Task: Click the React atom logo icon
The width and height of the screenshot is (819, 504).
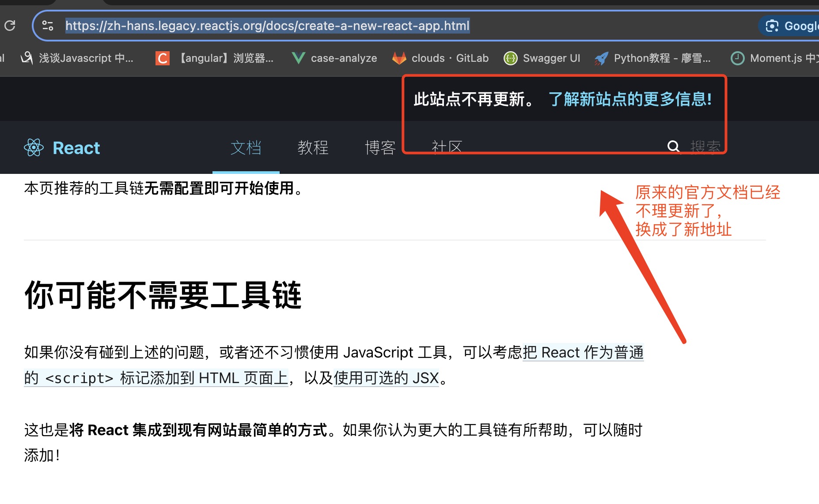Action: (x=34, y=148)
